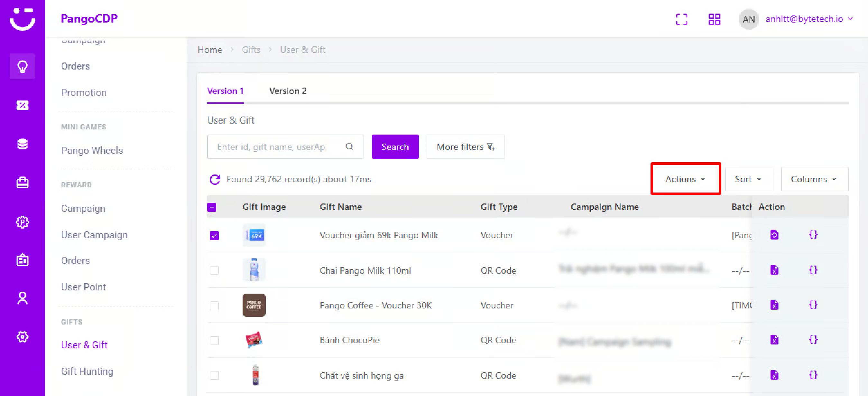Go to Gifts in the breadcrumb
The height and width of the screenshot is (396, 868).
pos(251,50)
